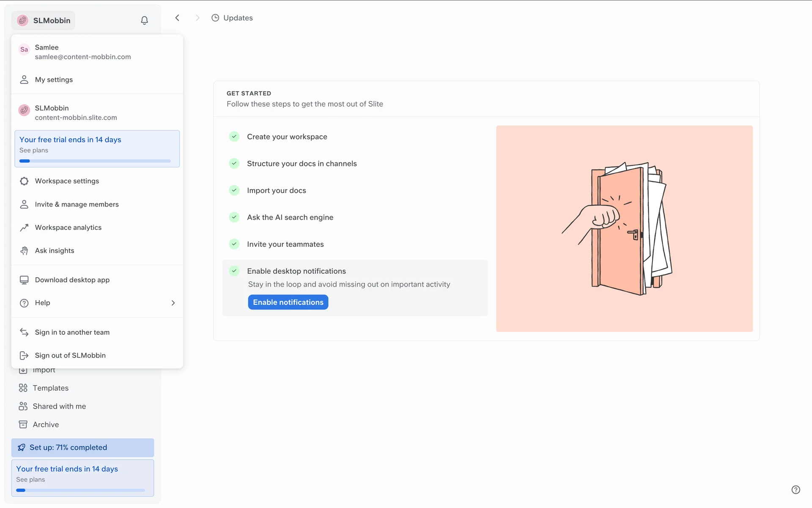This screenshot has height=508, width=812.
Task: Toggle the Import your docs checkmark
Action: tap(234, 190)
